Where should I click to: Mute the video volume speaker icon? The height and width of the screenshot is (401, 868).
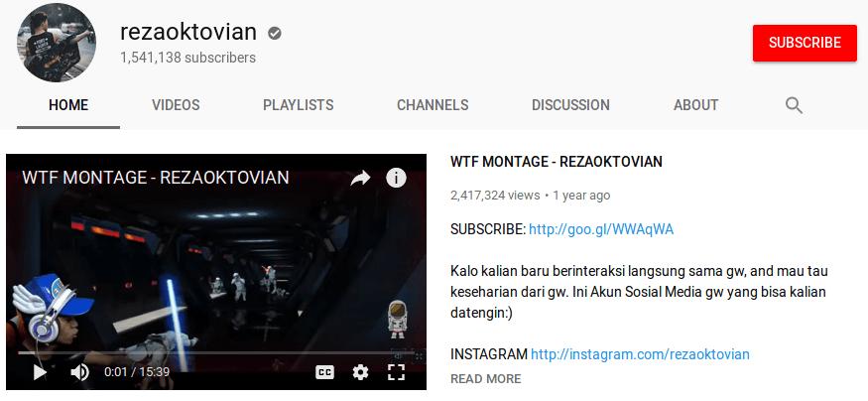click(x=79, y=372)
